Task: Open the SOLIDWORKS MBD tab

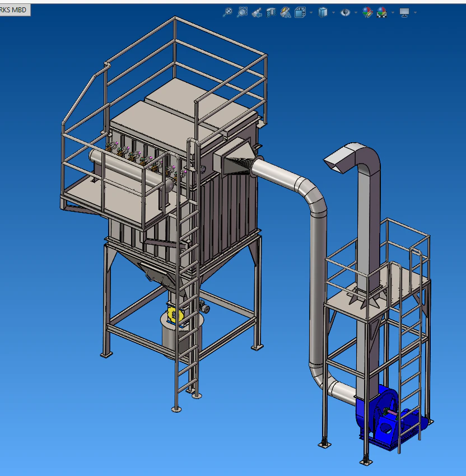Action: click(15, 10)
